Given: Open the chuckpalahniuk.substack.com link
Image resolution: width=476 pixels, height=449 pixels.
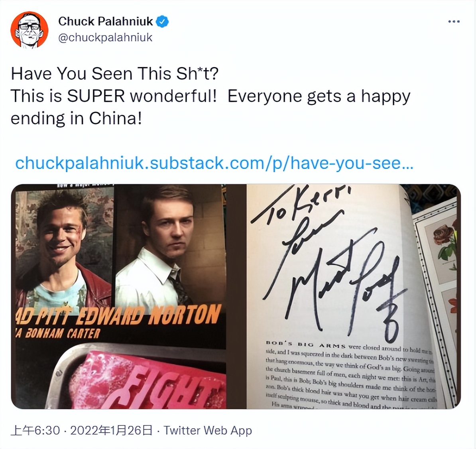Looking at the screenshot, I should (x=214, y=163).
